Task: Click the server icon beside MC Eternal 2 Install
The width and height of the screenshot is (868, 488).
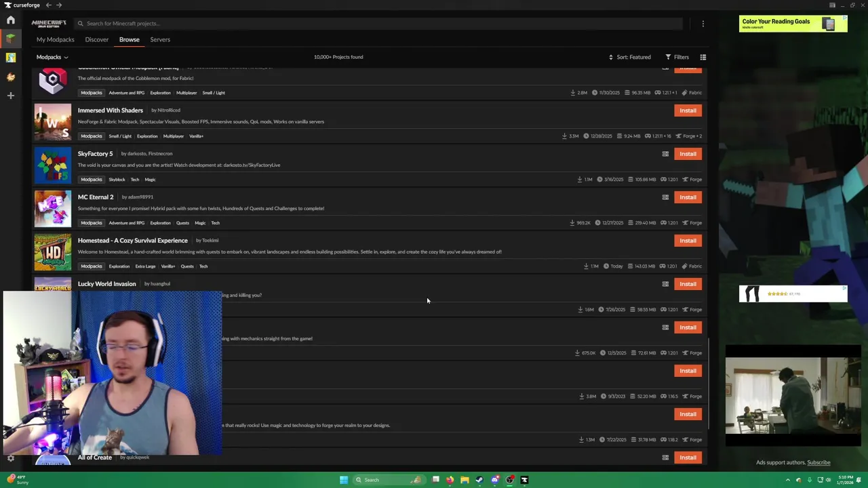Action: (x=665, y=197)
